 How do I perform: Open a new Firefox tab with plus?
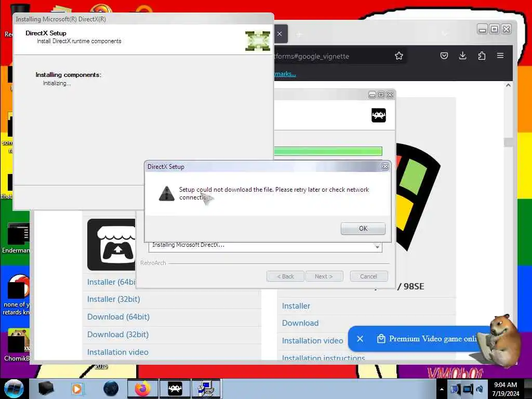click(x=299, y=34)
